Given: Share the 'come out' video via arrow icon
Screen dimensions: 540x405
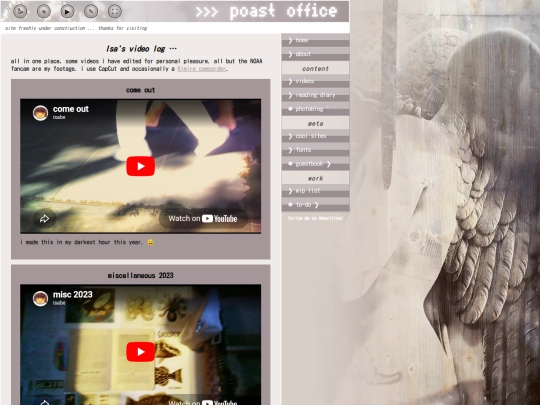Looking at the screenshot, I should [44, 219].
